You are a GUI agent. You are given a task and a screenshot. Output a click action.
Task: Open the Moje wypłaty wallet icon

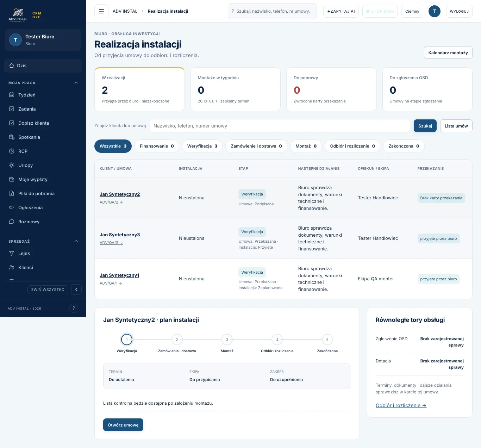pyautogui.click(x=12, y=179)
